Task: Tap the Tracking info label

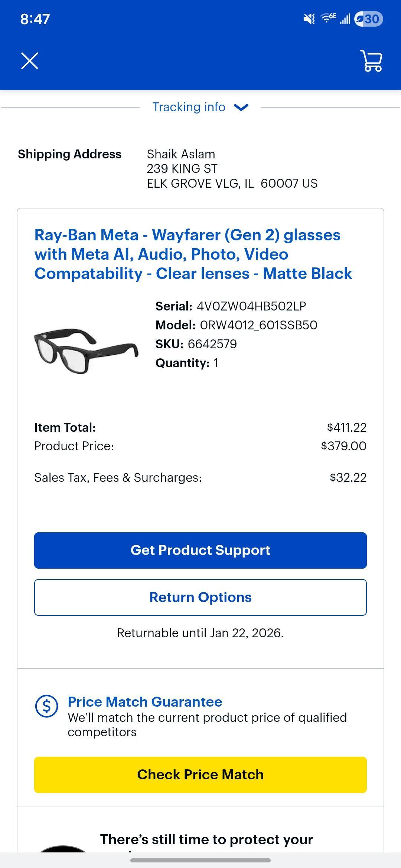Action: pos(189,107)
